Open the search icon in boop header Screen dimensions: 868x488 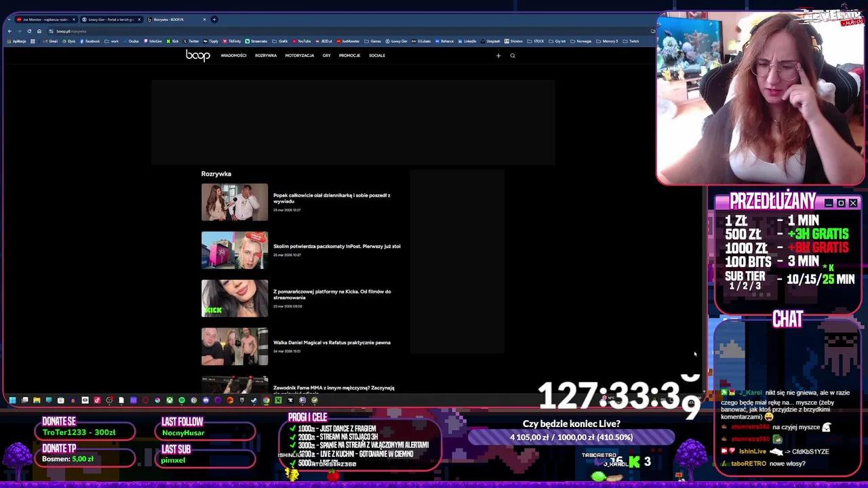click(x=513, y=56)
